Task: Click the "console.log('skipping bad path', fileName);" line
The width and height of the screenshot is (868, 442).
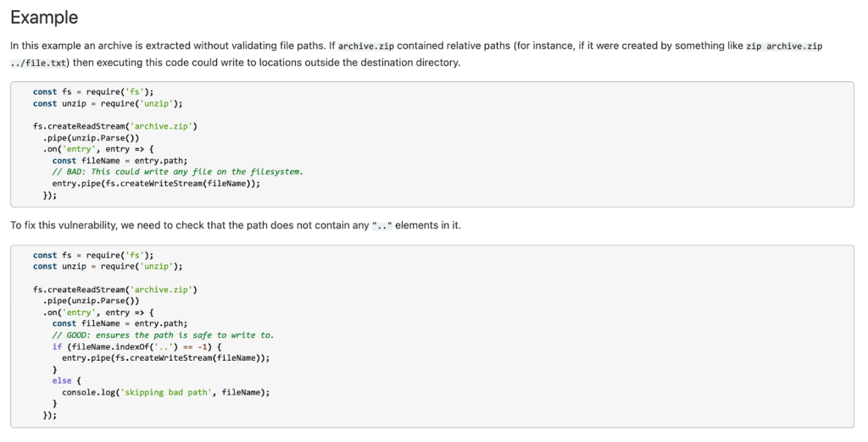Action: pyautogui.click(x=165, y=392)
